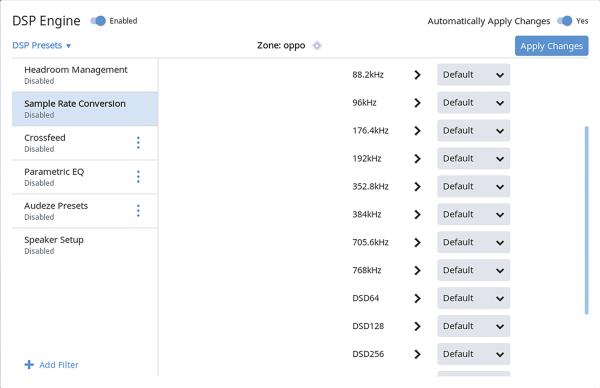Screen dimensions: 600x388
Task: Click the Apply Changes button
Action: [x=551, y=46]
